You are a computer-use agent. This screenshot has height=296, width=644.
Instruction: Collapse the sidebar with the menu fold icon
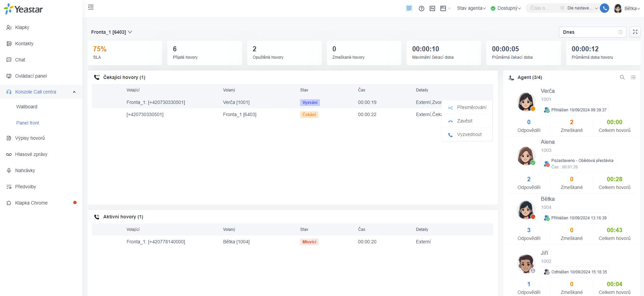(x=91, y=7)
